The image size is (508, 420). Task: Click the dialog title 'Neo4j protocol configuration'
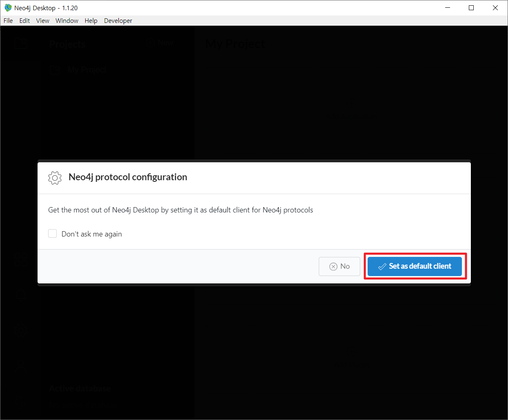[x=128, y=177]
